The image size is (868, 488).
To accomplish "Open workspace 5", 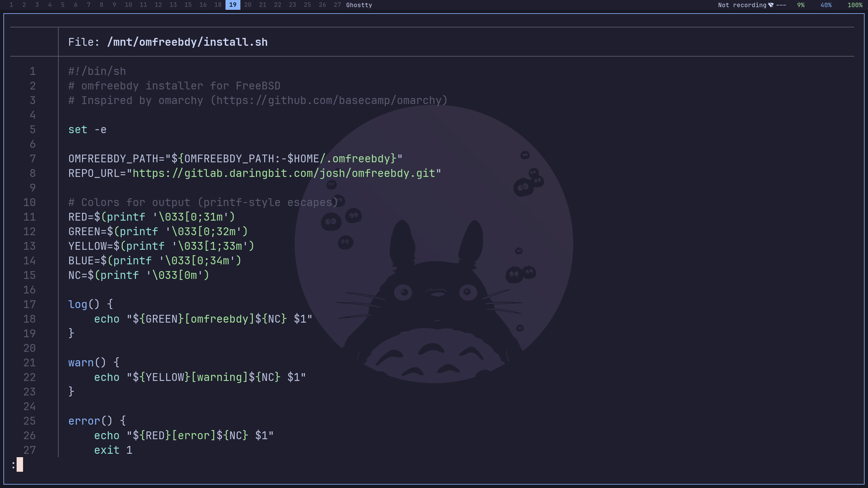I will [x=63, y=5].
